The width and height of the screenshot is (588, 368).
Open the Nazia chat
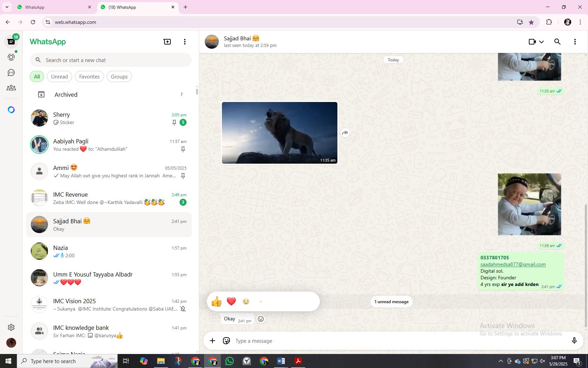click(x=109, y=251)
